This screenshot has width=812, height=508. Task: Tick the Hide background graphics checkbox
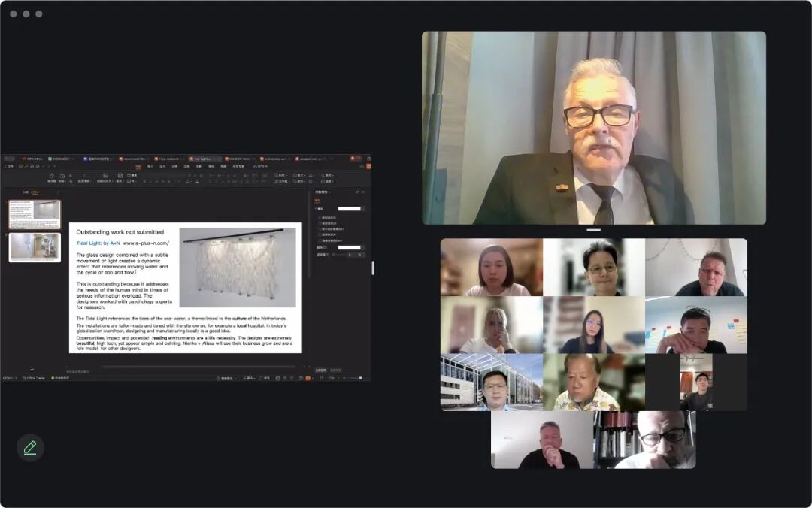pyautogui.click(x=320, y=240)
